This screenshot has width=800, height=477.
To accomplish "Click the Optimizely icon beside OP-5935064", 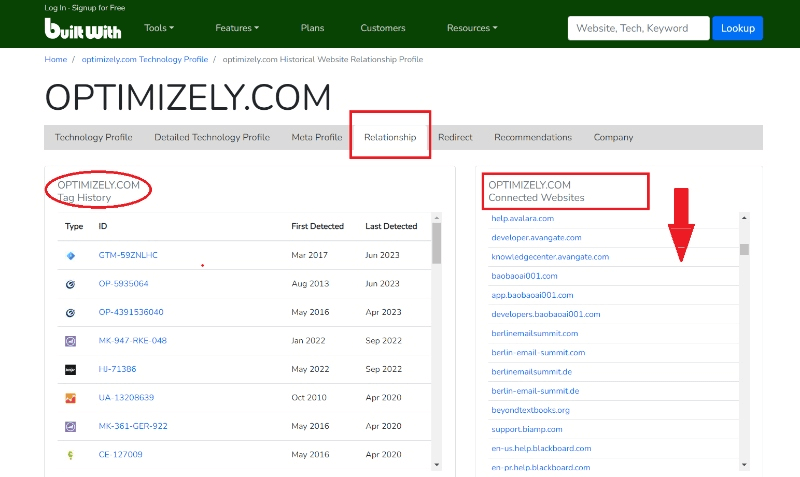I will tap(70, 284).
